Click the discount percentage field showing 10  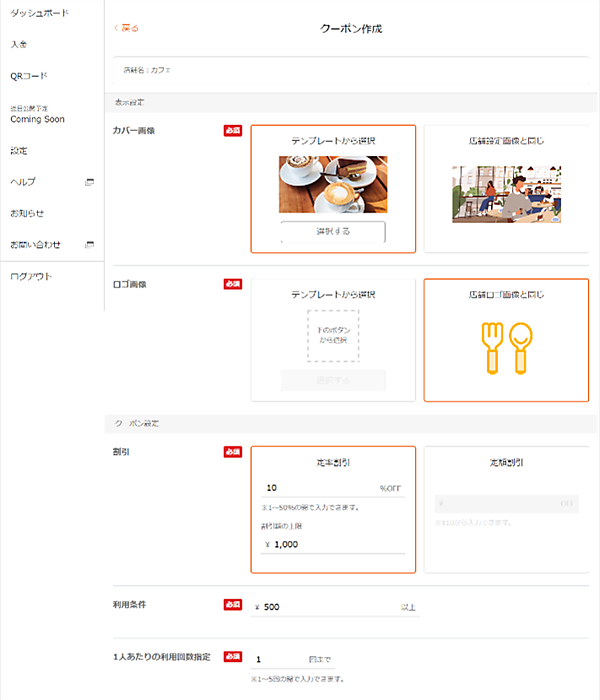pyautogui.click(x=318, y=489)
